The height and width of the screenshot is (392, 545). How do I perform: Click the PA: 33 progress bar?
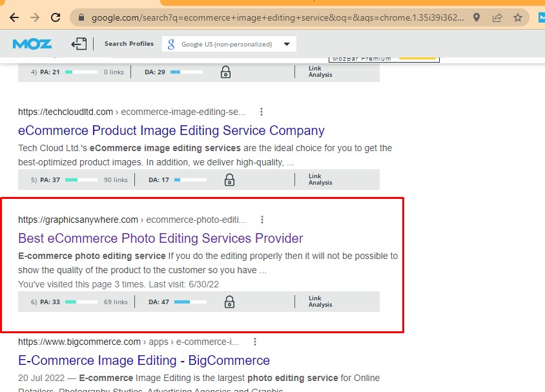(81, 302)
